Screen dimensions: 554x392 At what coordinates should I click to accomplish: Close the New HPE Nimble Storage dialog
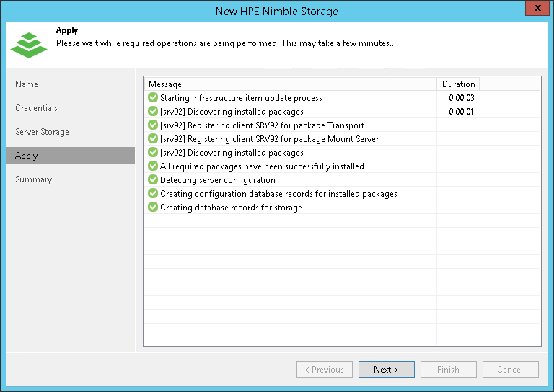point(537,8)
